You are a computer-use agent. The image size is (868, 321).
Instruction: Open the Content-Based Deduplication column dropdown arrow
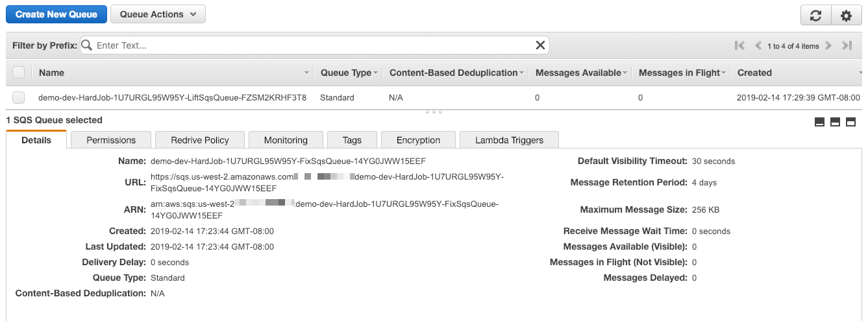523,73
